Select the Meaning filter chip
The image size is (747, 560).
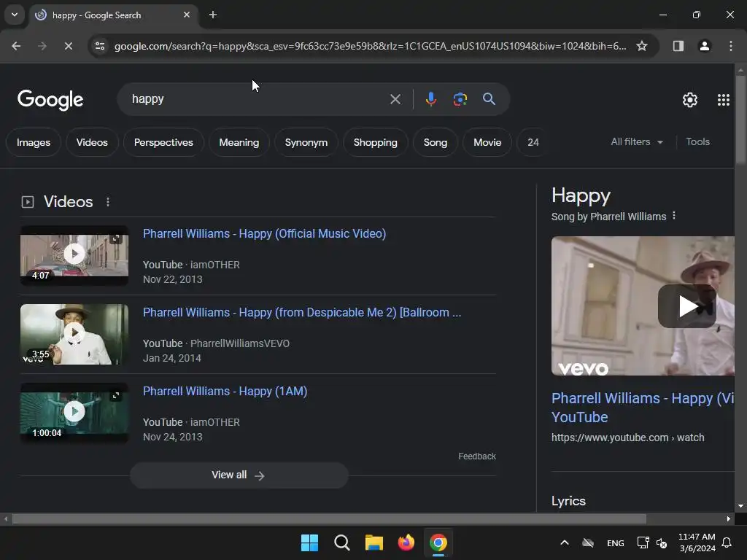click(x=239, y=142)
